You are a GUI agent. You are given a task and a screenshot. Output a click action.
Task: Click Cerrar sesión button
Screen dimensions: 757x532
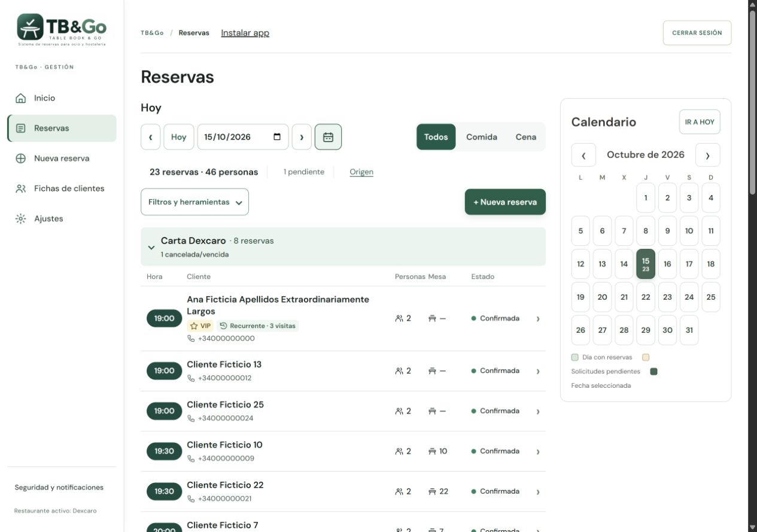point(697,33)
